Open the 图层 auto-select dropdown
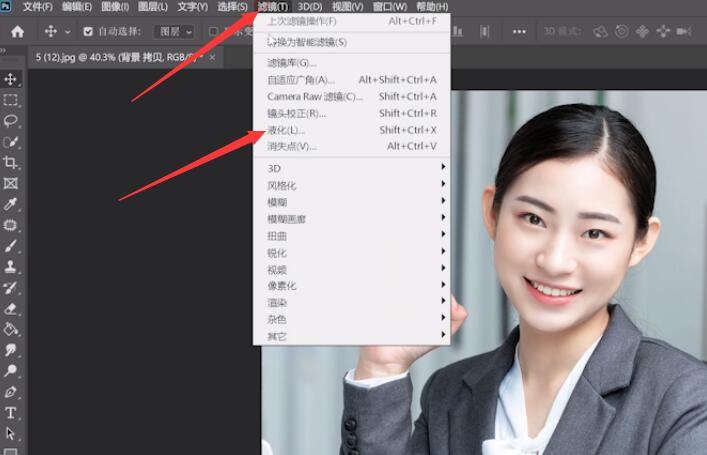The height and width of the screenshot is (455, 707). 175,32
